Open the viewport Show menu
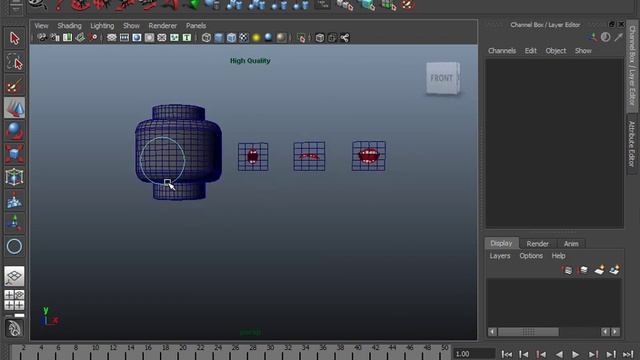The image size is (640, 360). pos(131,25)
